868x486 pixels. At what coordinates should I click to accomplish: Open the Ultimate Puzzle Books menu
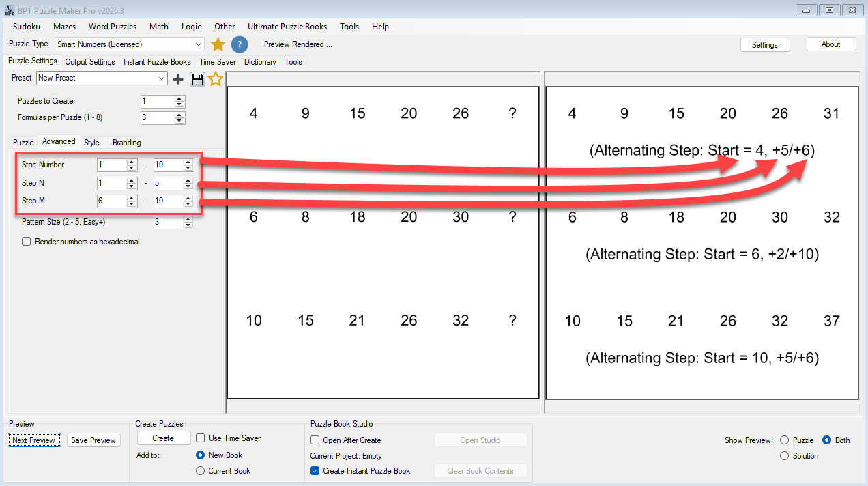287,27
